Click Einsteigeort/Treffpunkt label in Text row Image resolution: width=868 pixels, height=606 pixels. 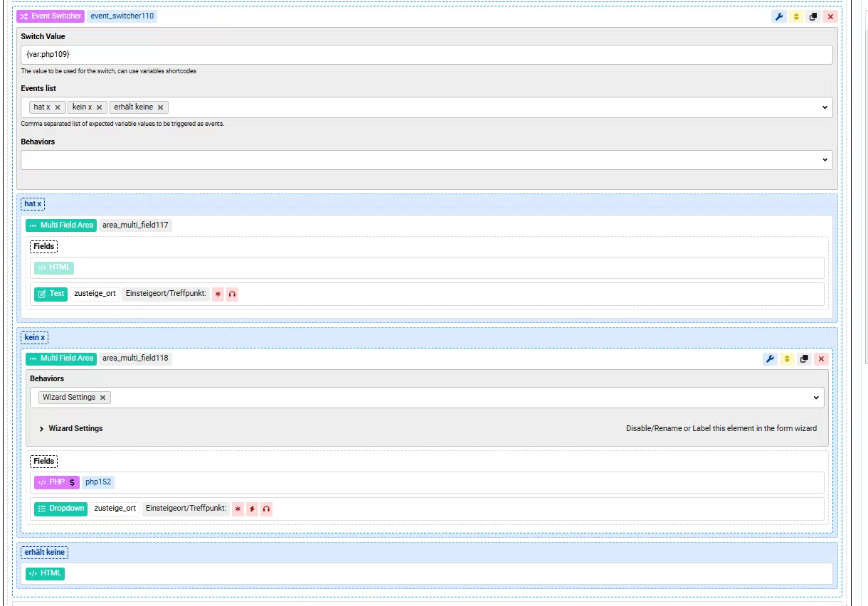click(166, 293)
